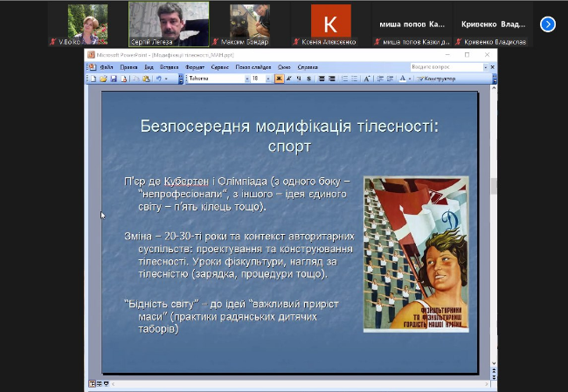Click the bullet text starting with 'Бідність світу'
Screen dimensions: 568x392
(232, 316)
